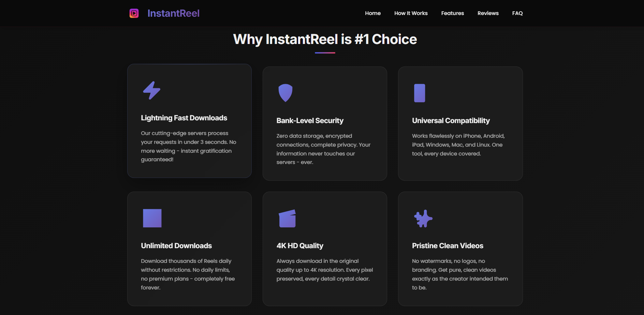
Task: Go to the Home nav link
Action: pyautogui.click(x=373, y=13)
